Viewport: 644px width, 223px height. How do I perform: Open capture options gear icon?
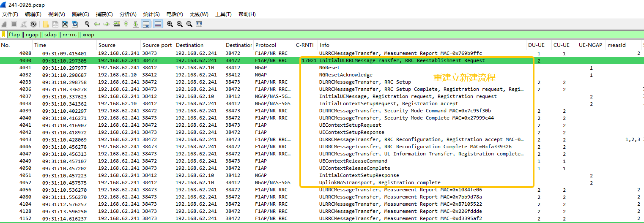[x=33, y=24]
